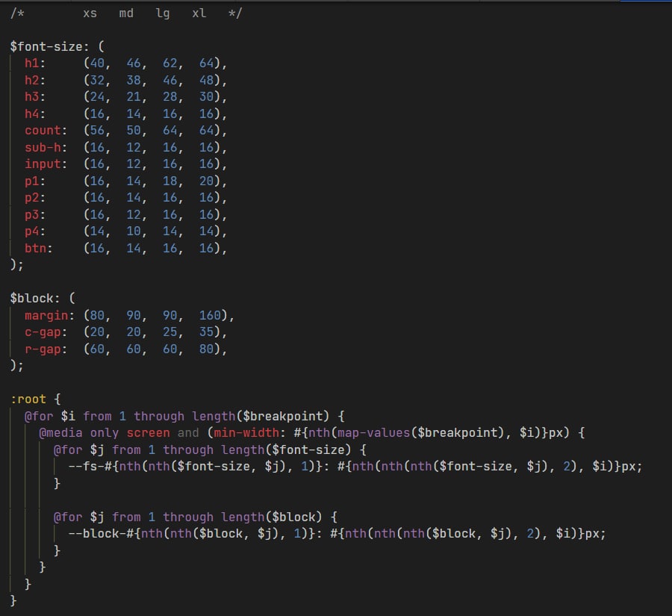Click the lg label in comment
The width and height of the screenshot is (672, 616).
click(163, 13)
